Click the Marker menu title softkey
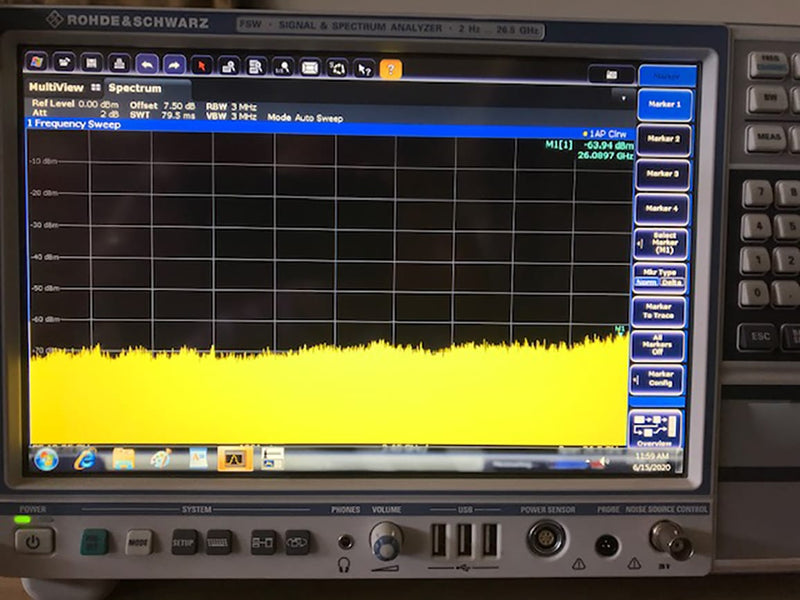The width and height of the screenshot is (800, 600). (667, 76)
